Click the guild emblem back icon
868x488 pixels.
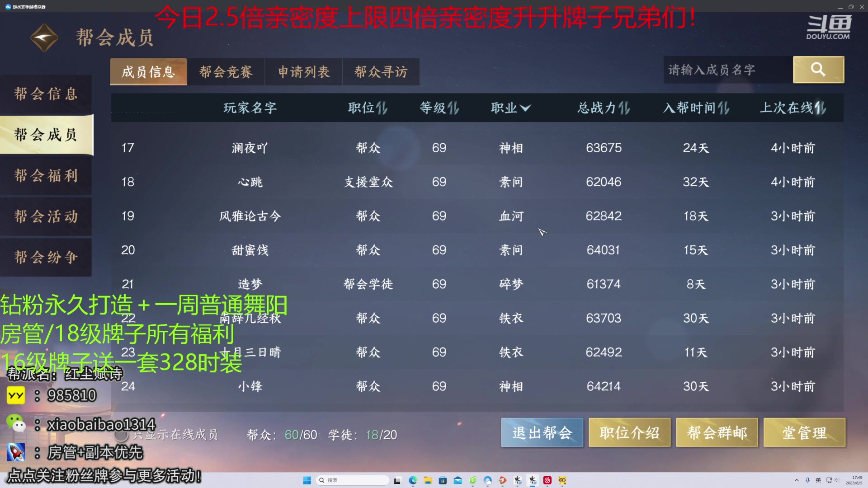[44, 38]
